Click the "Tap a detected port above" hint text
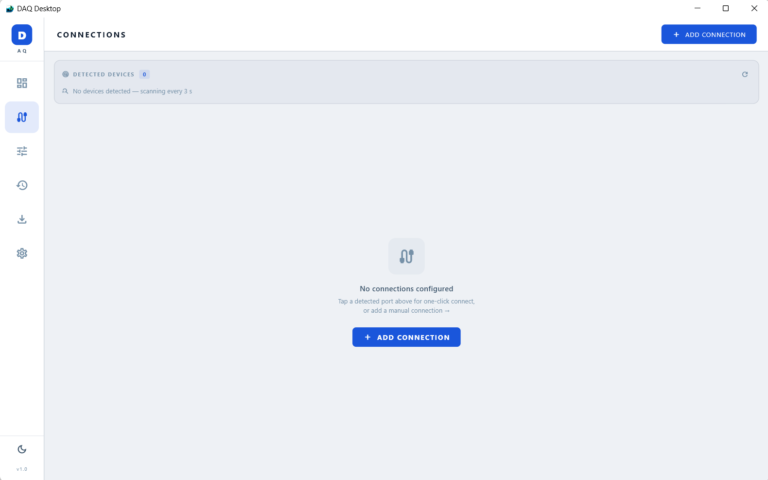This screenshot has height=480, width=768. (406, 301)
